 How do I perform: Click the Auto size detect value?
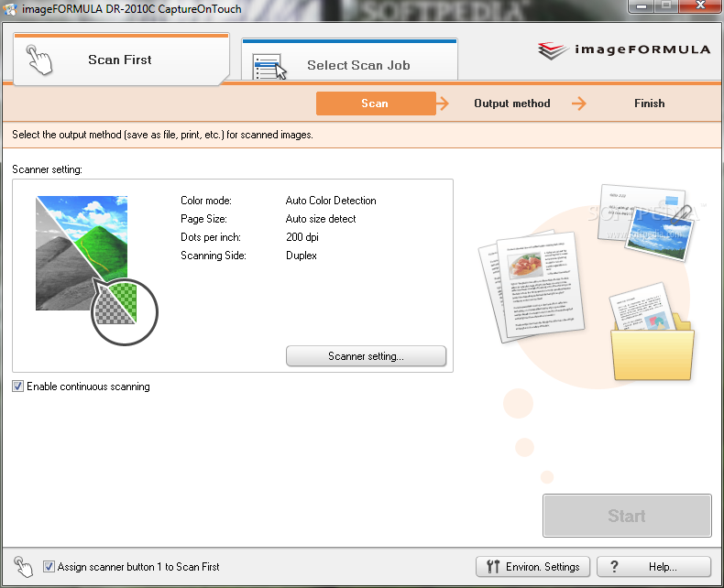321,219
